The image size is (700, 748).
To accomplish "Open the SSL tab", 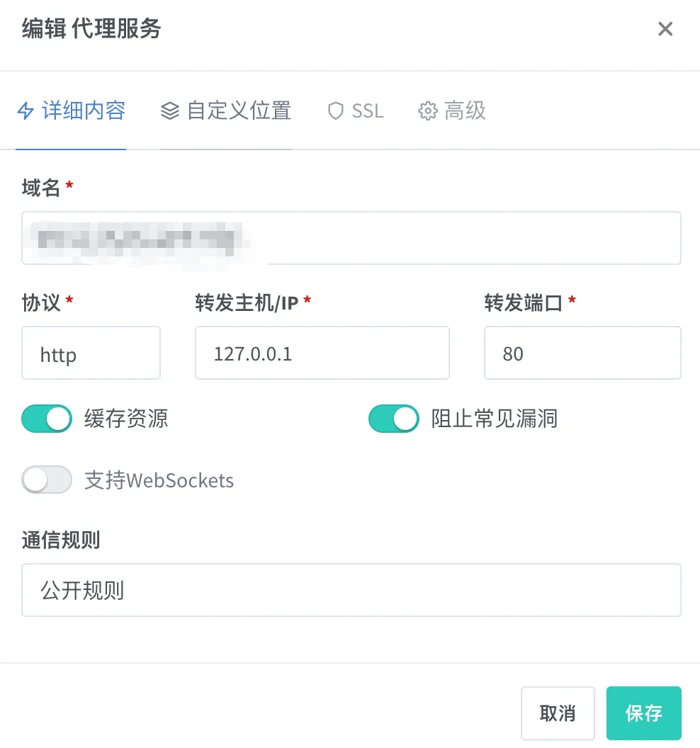I will click(367, 111).
